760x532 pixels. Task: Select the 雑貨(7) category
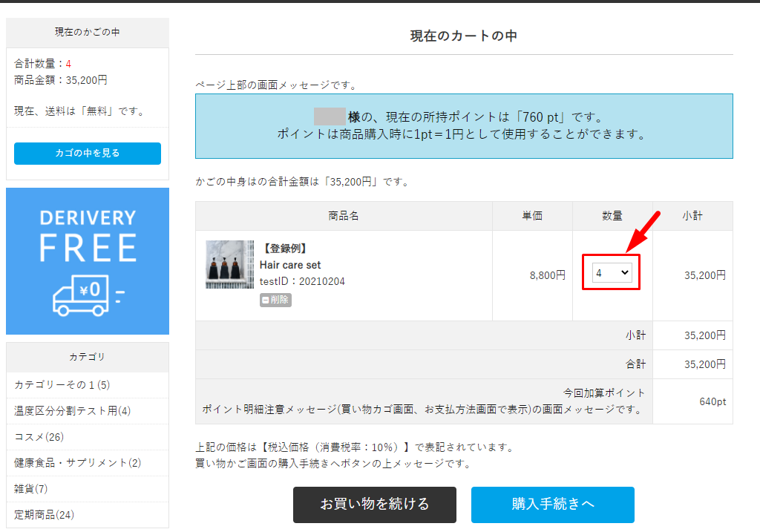point(31,489)
